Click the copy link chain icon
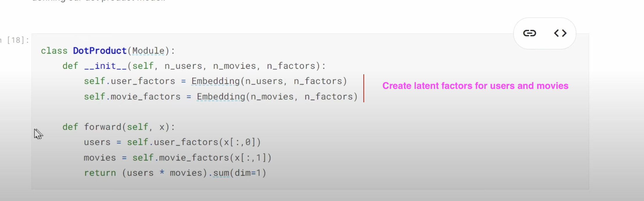 pos(529,33)
